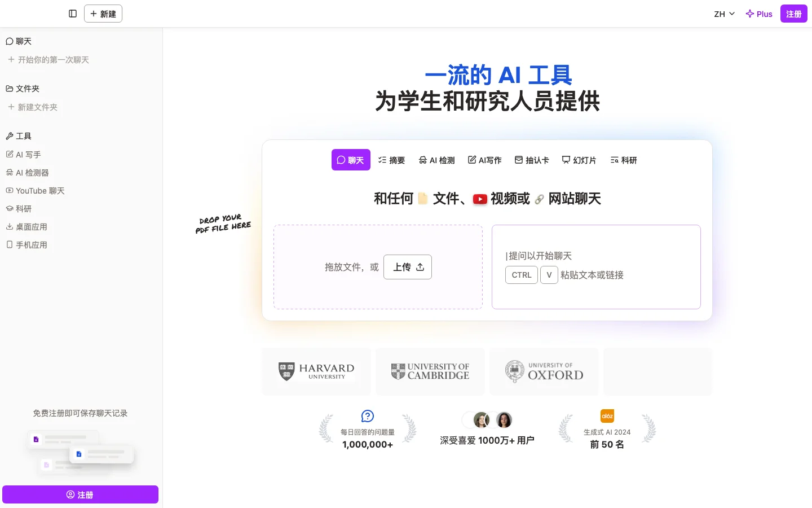Click the Harvard University logo
Screen dimensions: 812x508
point(316,371)
